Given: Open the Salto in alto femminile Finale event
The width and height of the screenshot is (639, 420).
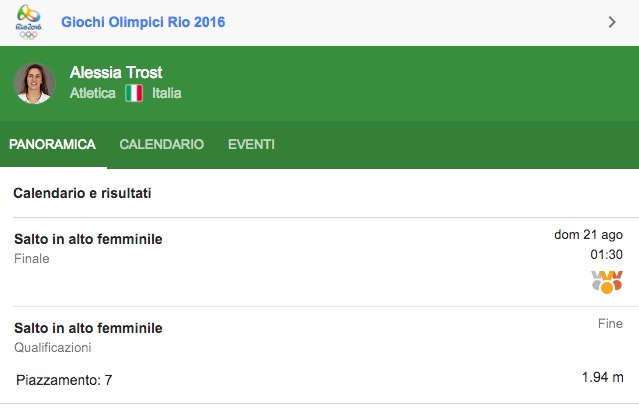Looking at the screenshot, I should click(88, 239).
